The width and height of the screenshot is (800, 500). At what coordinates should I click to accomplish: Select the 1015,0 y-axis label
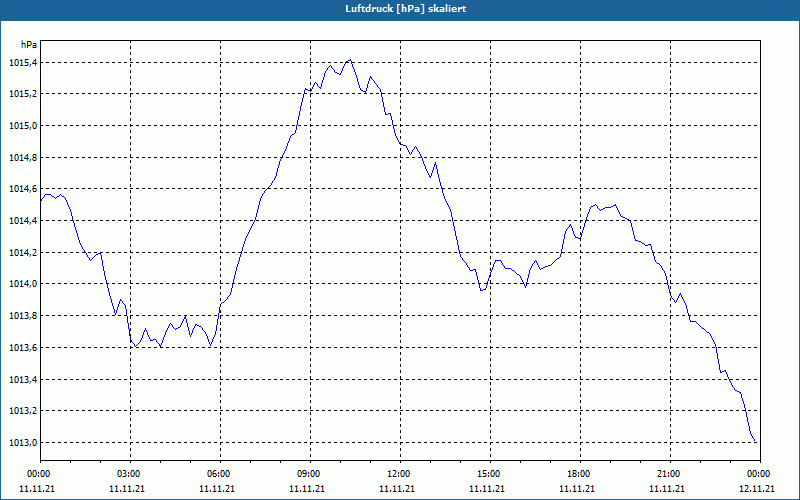(x=23, y=126)
